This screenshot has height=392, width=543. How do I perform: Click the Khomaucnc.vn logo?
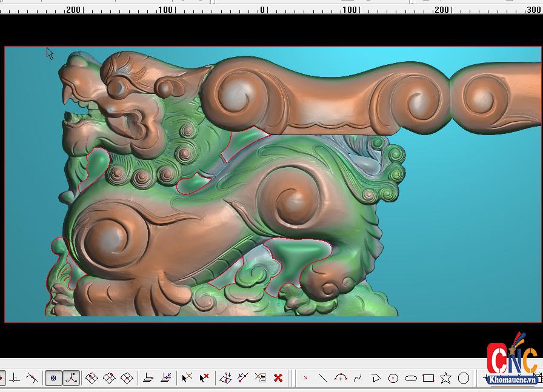coord(512,364)
